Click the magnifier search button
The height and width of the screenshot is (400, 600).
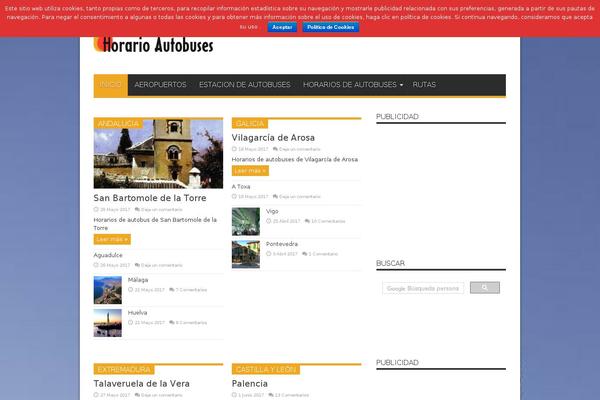[485, 288]
